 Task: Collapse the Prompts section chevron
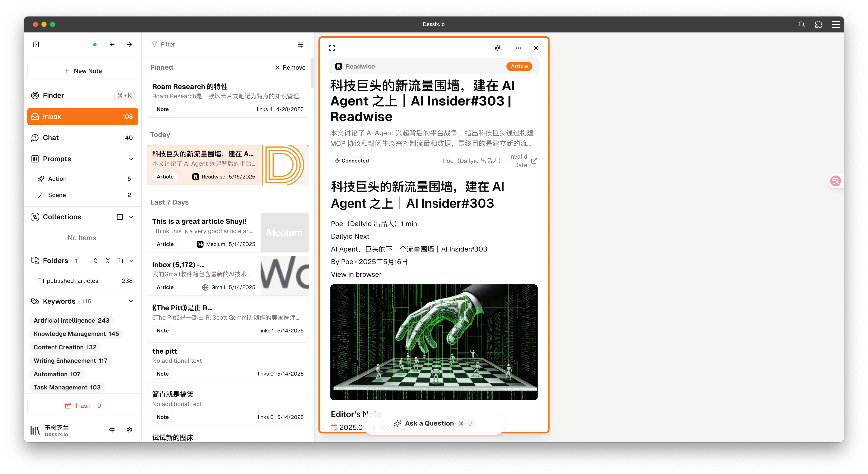131,159
